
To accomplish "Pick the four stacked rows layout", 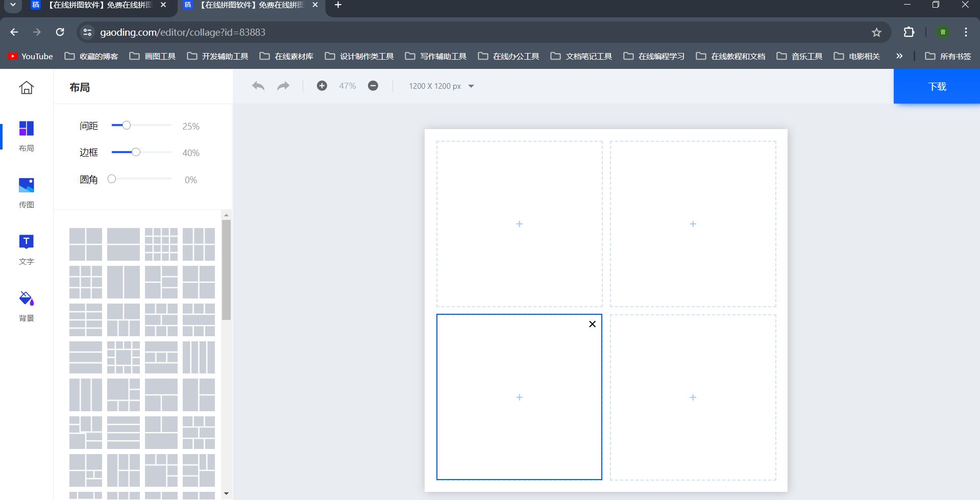I will (124, 433).
